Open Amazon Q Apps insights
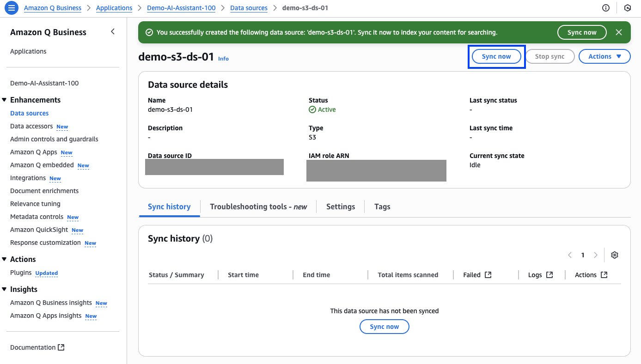Screen dimensions: 641x364 46,315
